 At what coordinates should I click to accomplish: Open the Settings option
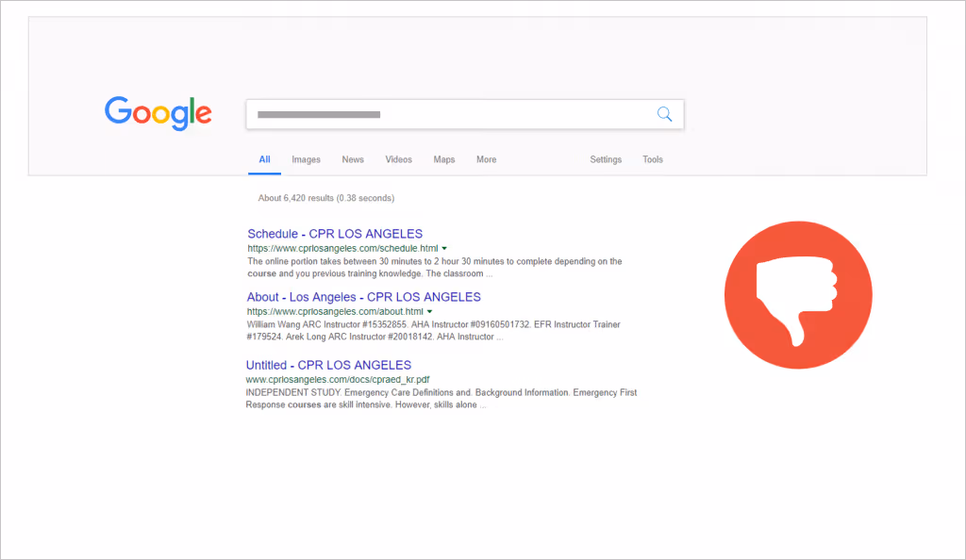605,159
